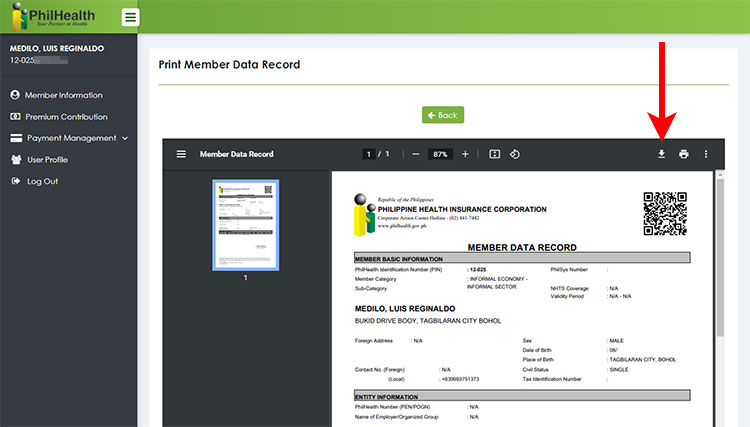
Task: Click the MALE sex value
Action: pos(616,341)
